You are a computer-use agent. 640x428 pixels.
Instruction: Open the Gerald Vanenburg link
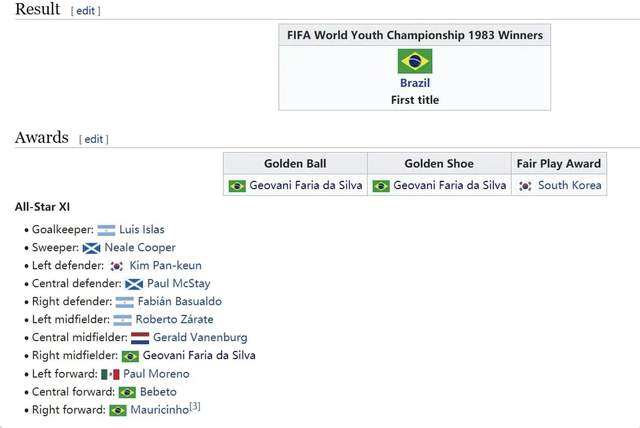click(200, 337)
